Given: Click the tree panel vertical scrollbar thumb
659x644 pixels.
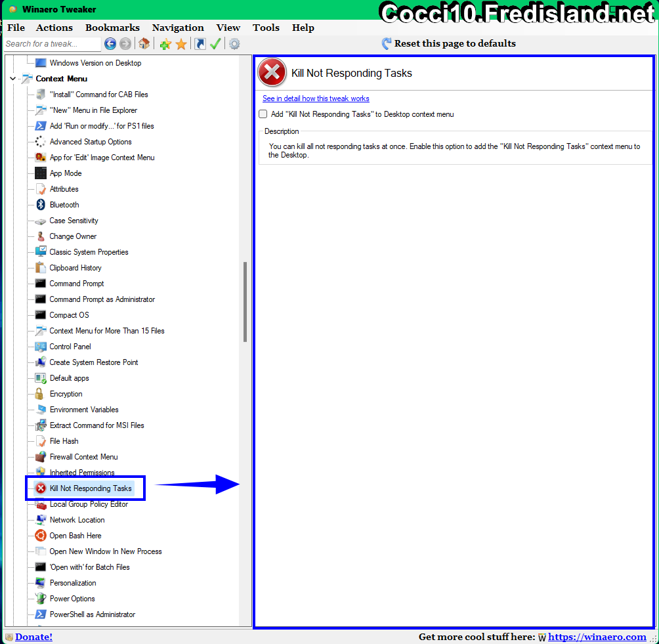Looking at the screenshot, I should point(245,302).
